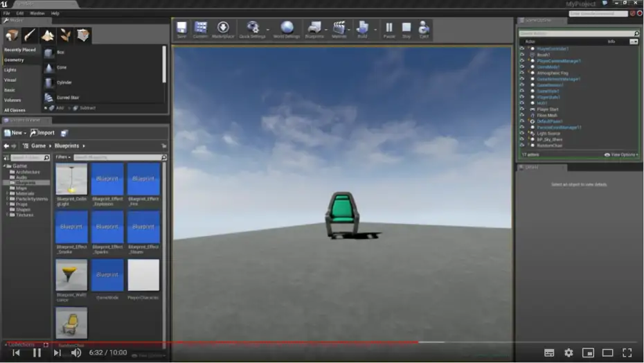Select the Volumes category
Image resolution: width=644 pixels, height=363 pixels.
[12, 100]
